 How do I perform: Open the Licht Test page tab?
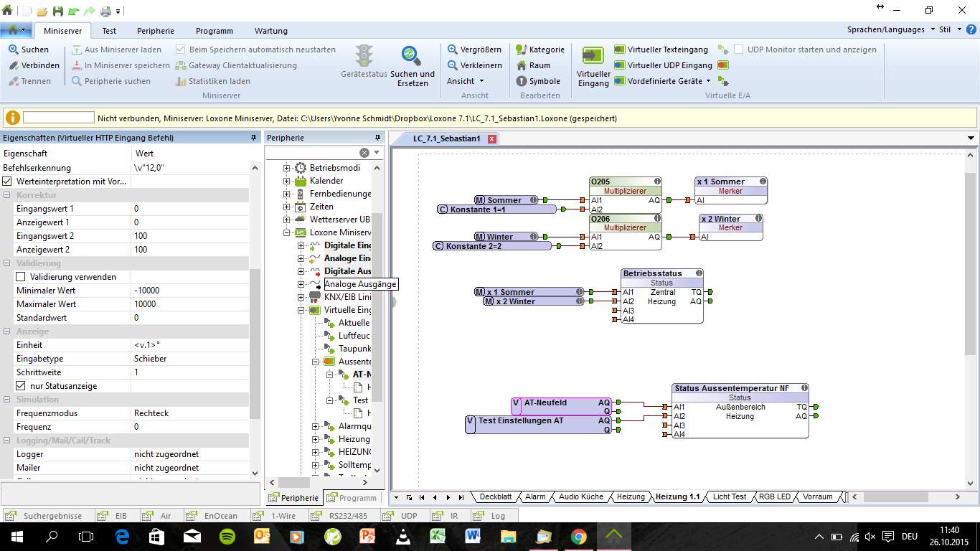[729, 496]
